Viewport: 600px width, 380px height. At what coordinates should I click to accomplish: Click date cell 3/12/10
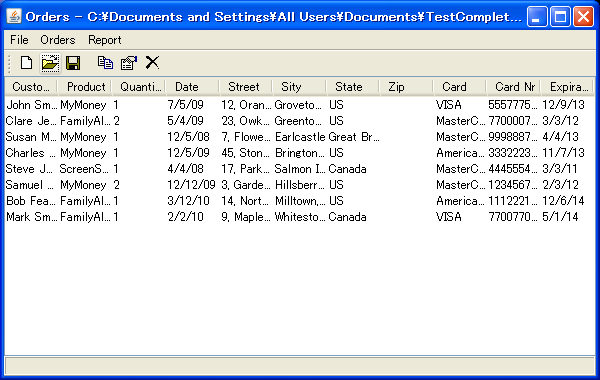192,201
